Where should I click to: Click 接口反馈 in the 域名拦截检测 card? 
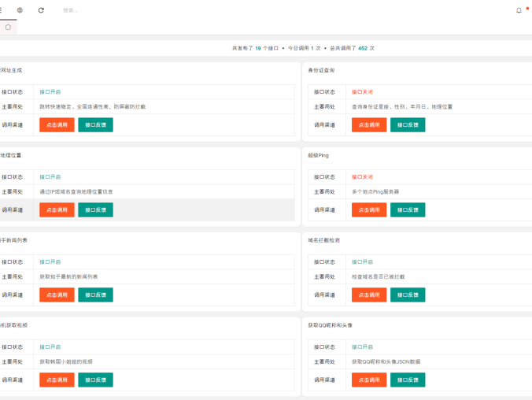[408, 294]
